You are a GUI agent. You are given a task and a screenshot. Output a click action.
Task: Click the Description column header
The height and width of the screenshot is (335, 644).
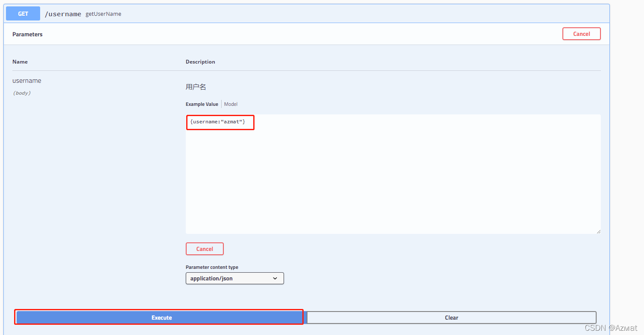(x=200, y=62)
